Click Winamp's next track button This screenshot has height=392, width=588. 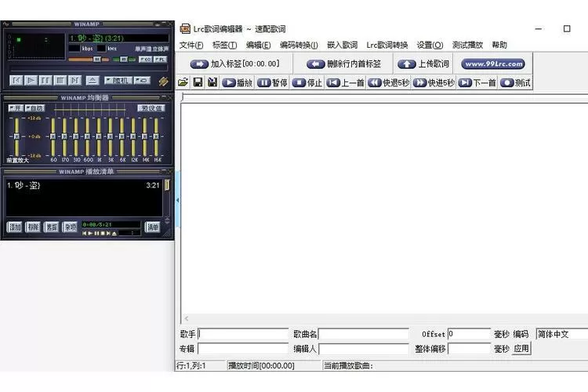[74, 80]
